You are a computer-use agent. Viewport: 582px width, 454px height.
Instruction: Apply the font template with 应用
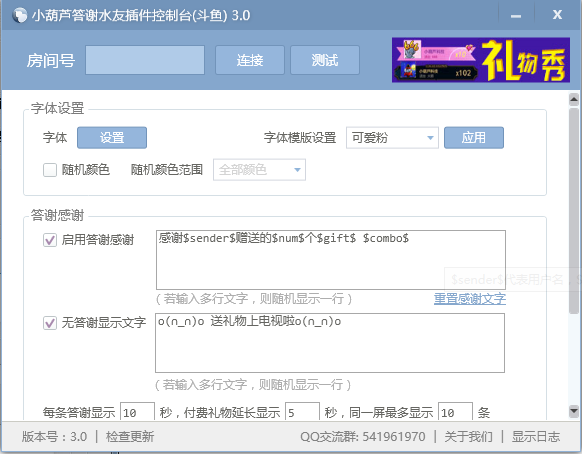pos(474,138)
